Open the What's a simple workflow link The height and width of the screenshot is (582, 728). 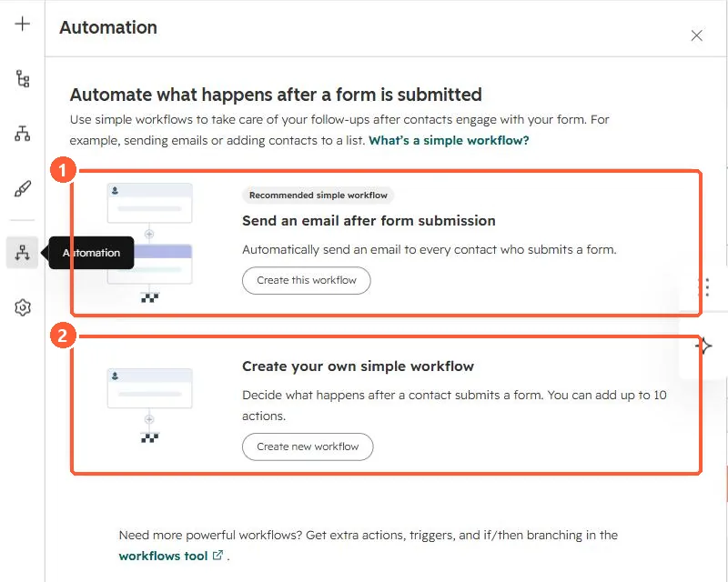pos(449,140)
